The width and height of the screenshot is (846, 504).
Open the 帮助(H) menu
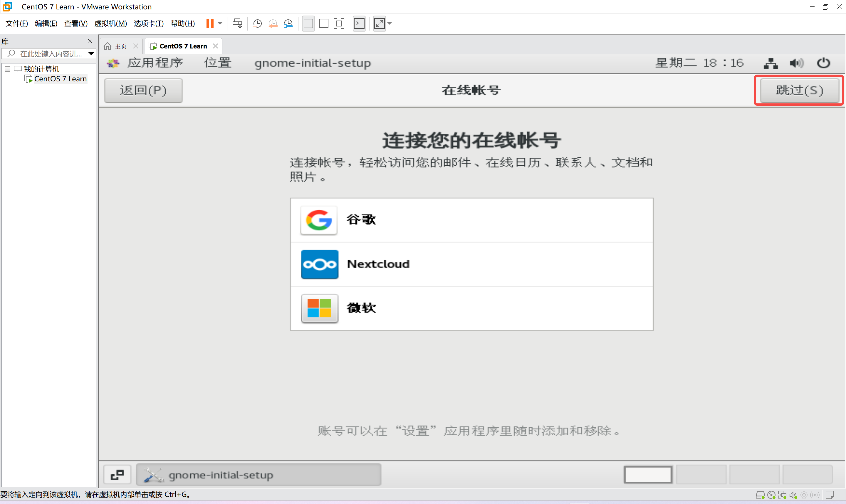coord(183,23)
